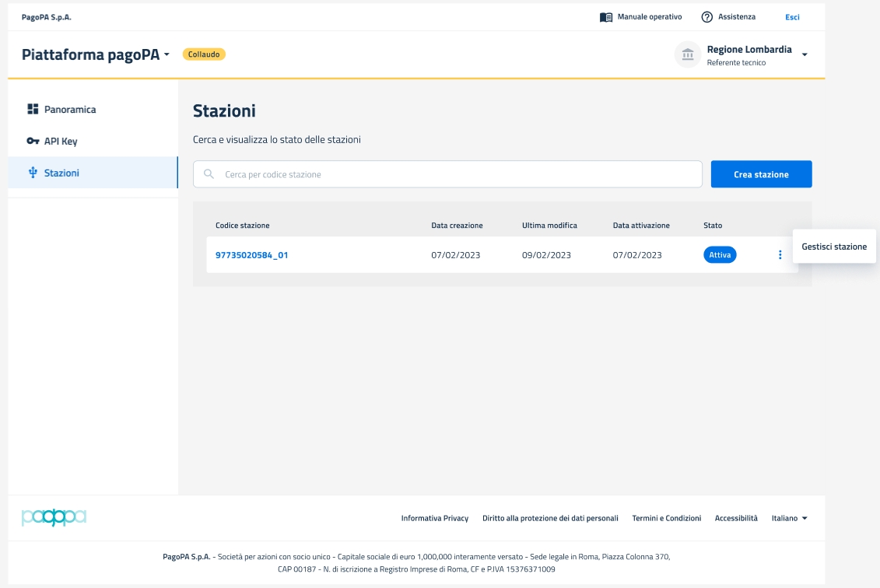This screenshot has width=880, height=588.
Task: Click the pagoPA logo in footer
Action: (x=54, y=518)
